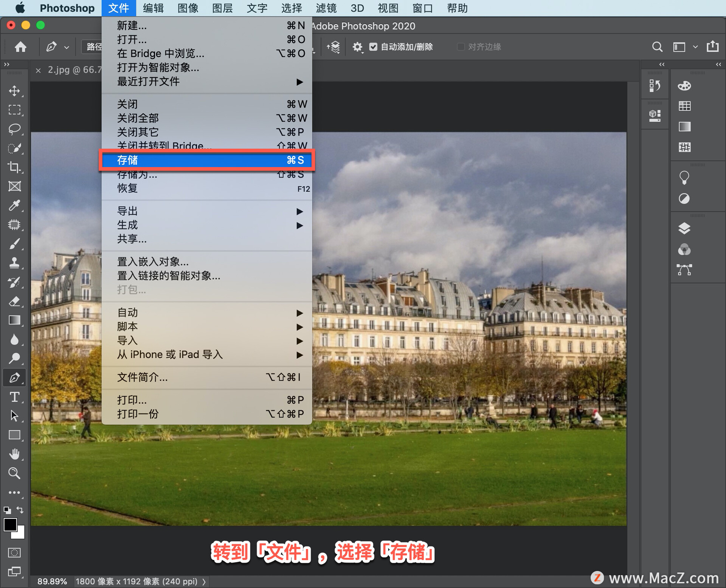Select the Quick Selection tool
The image size is (726, 588).
(14, 148)
